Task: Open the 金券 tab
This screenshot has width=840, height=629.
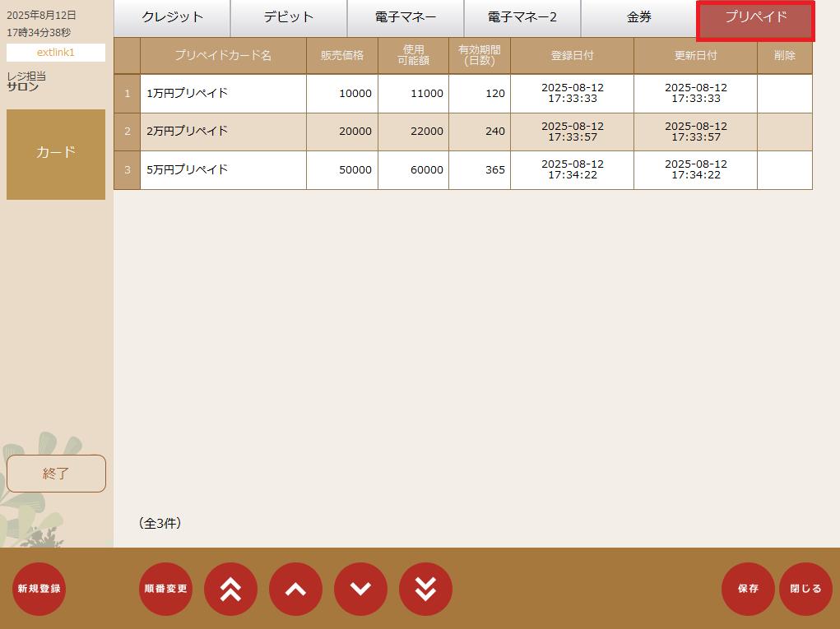Action: pos(639,18)
